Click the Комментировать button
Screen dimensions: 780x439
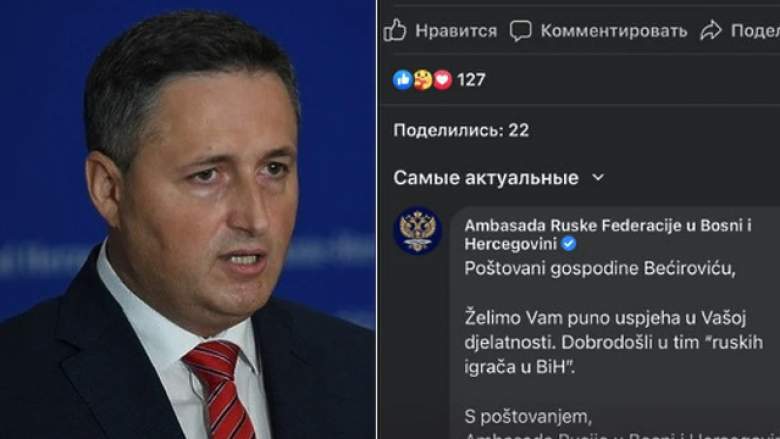tap(613, 31)
